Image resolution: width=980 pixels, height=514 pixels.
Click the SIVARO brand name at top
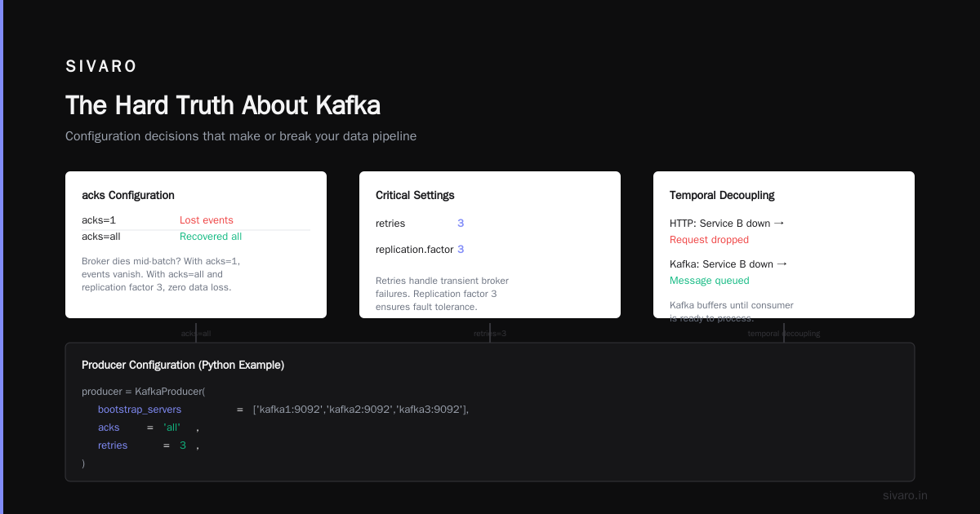(x=101, y=67)
